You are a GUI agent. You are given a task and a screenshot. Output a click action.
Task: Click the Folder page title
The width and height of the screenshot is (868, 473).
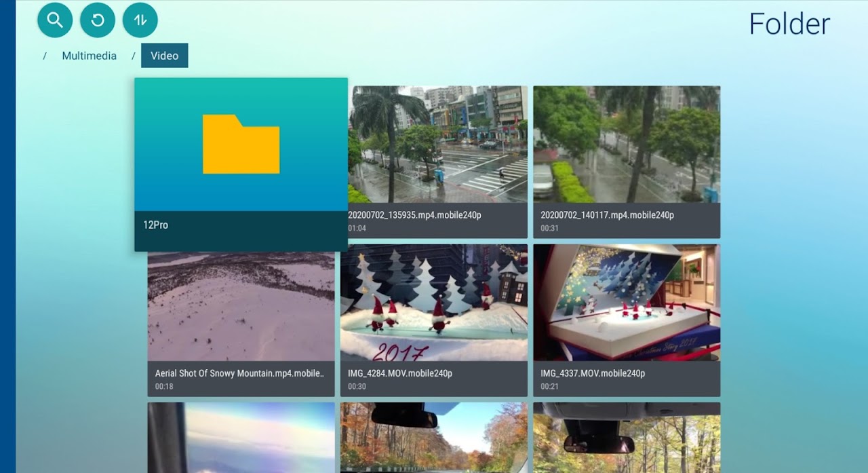point(789,24)
